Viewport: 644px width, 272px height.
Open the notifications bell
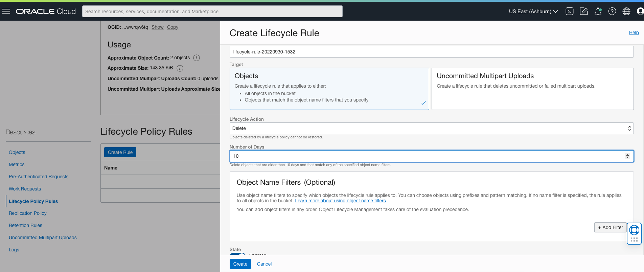coord(598,11)
